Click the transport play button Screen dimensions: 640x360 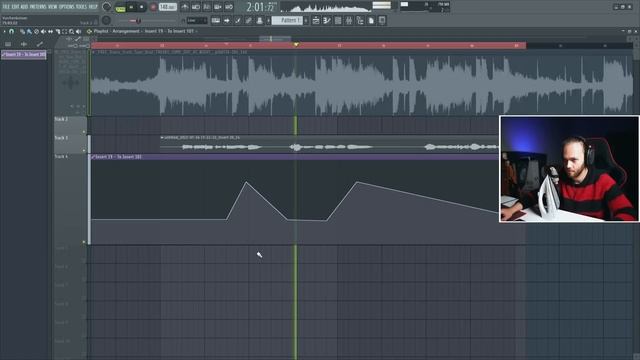131,7
